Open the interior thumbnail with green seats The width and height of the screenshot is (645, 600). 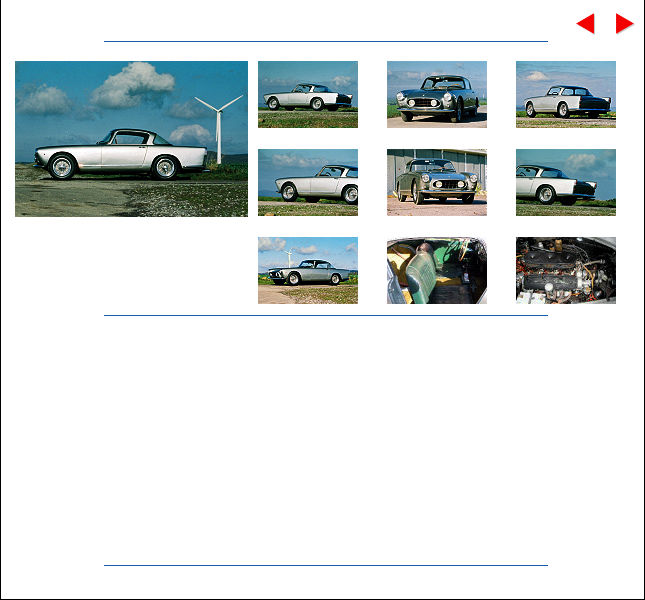437,271
